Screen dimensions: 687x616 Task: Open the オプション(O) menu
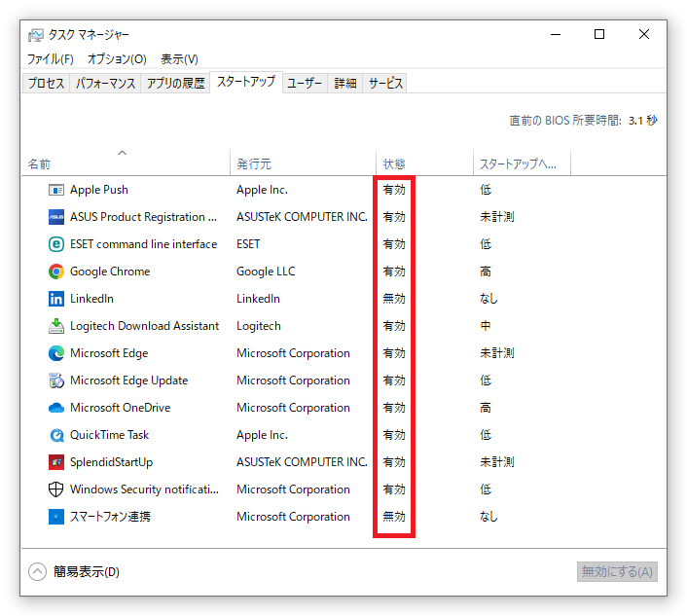(117, 59)
